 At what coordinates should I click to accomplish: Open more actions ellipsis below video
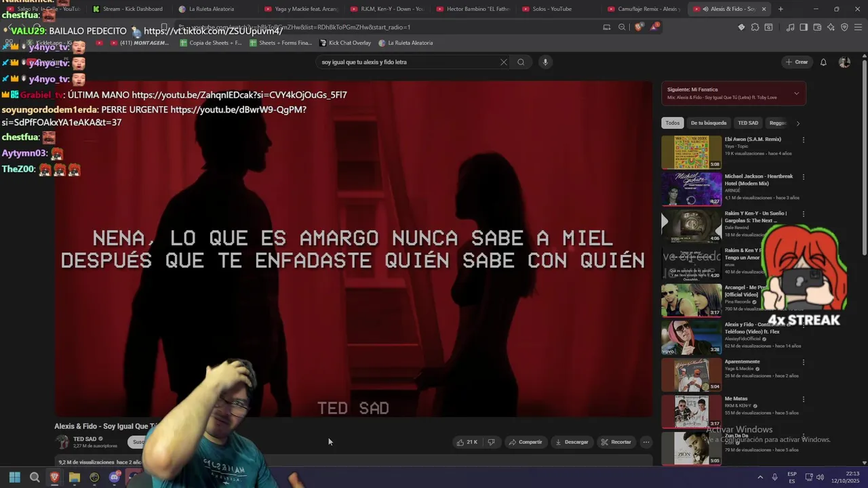coord(646,442)
